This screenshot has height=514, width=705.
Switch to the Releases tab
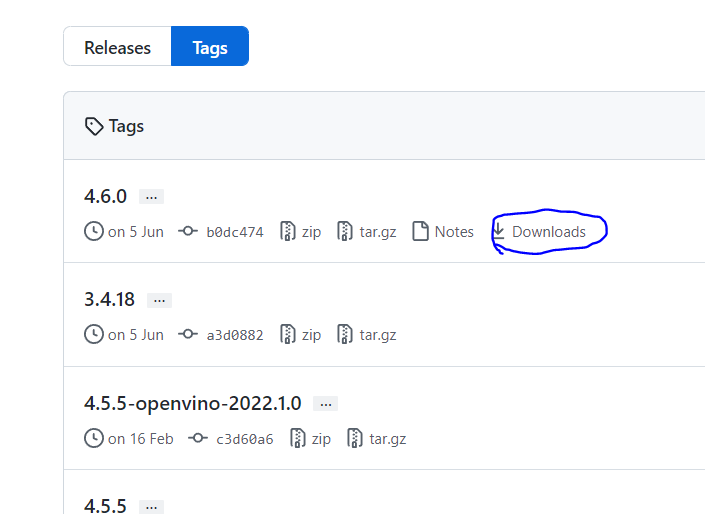(117, 46)
